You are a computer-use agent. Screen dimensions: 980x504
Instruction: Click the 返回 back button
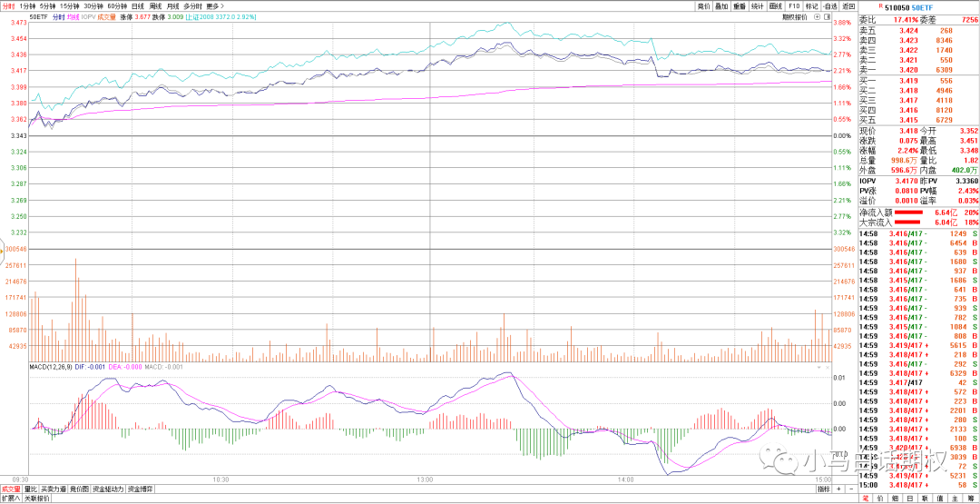point(848,6)
